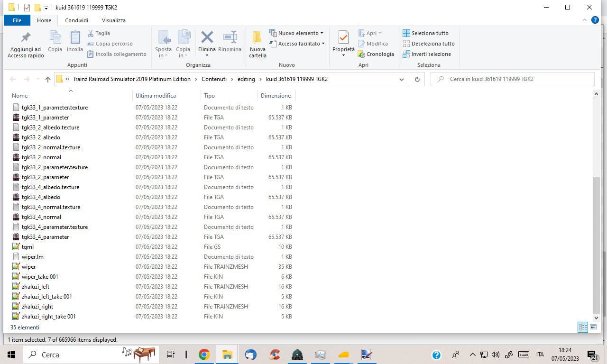
Task: Click the Taglia scissors command
Action: pos(99,33)
